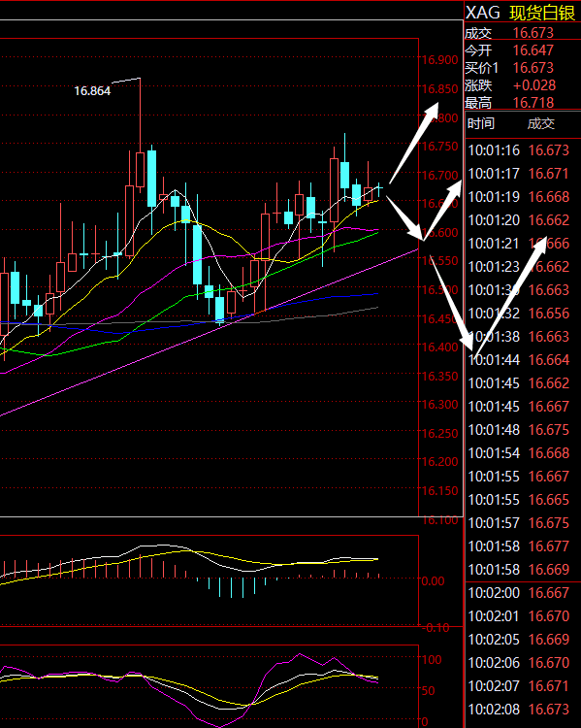The image size is (581, 728).
Task: Select the 10:02:07 trade at 16.671
Action: (523, 686)
